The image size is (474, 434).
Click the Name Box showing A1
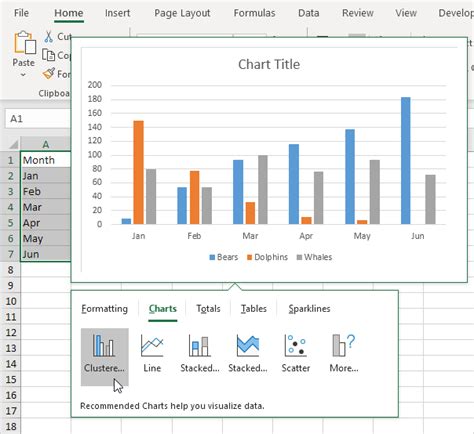[38, 119]
